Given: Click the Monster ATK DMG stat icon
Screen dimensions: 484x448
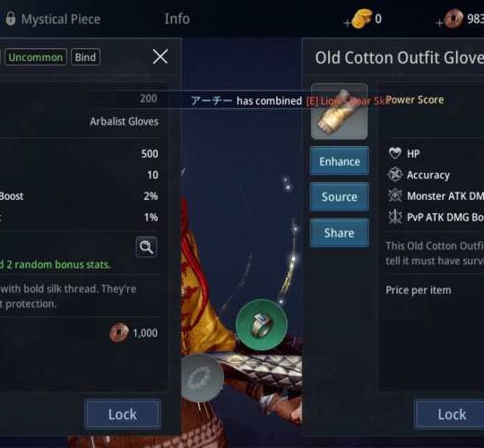Looking at the screenshot, I should pos(395,195).
